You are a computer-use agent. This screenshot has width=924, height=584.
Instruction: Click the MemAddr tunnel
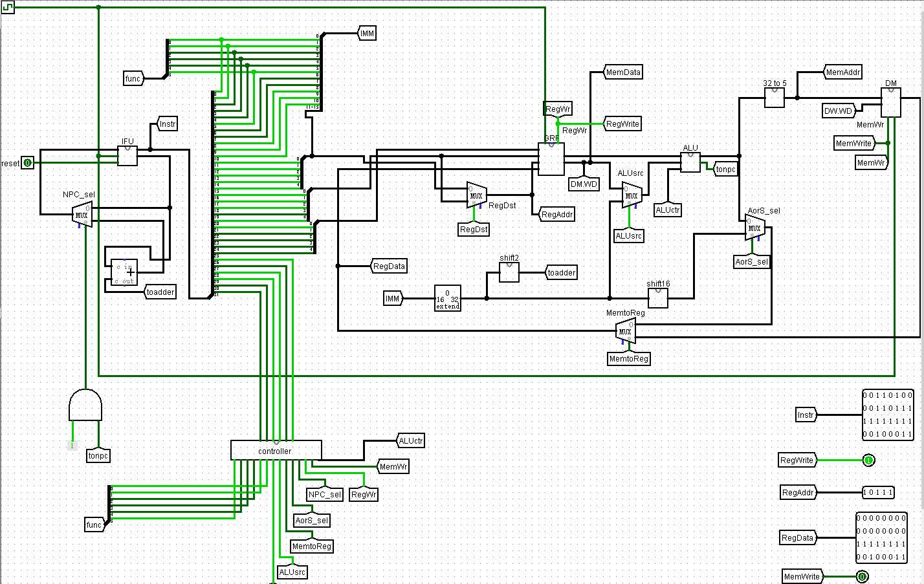coord(843,72)
